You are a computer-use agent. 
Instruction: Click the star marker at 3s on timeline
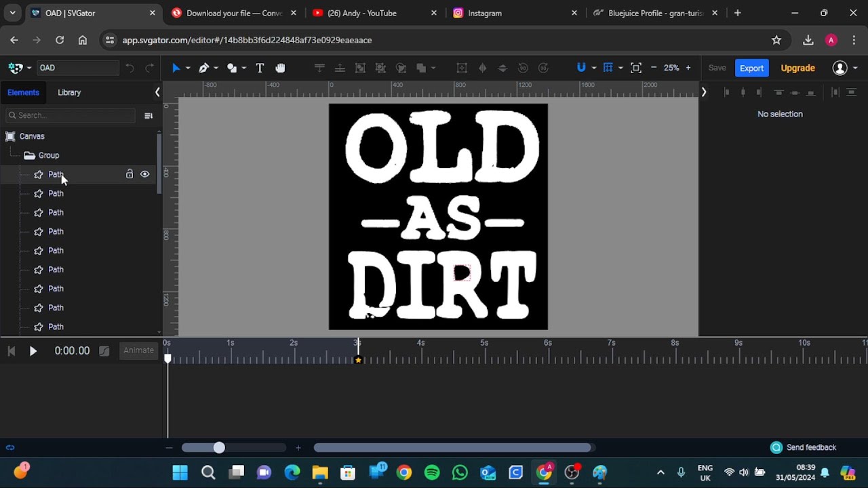point(358,361)
